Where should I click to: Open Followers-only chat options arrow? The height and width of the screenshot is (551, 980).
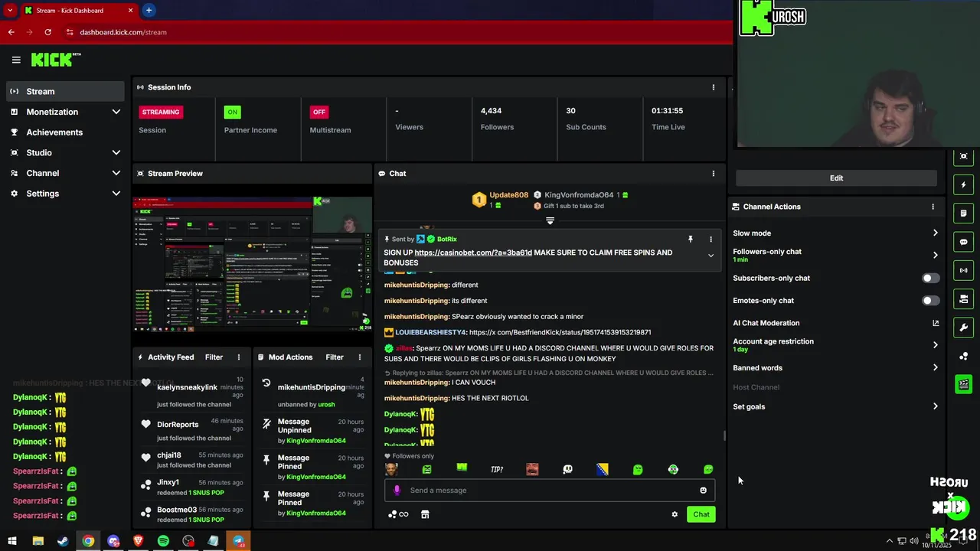point(935,256)
